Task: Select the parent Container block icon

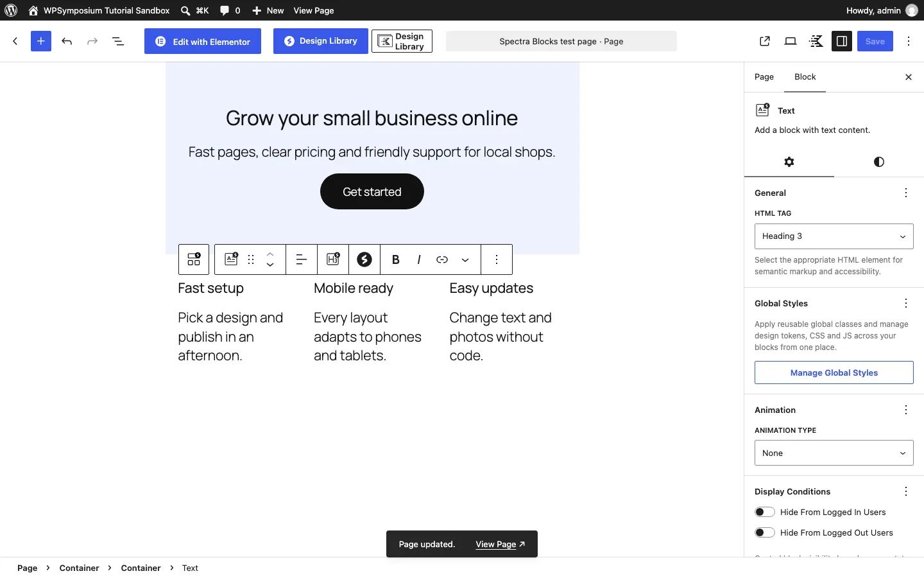Action: pos(194,259)
